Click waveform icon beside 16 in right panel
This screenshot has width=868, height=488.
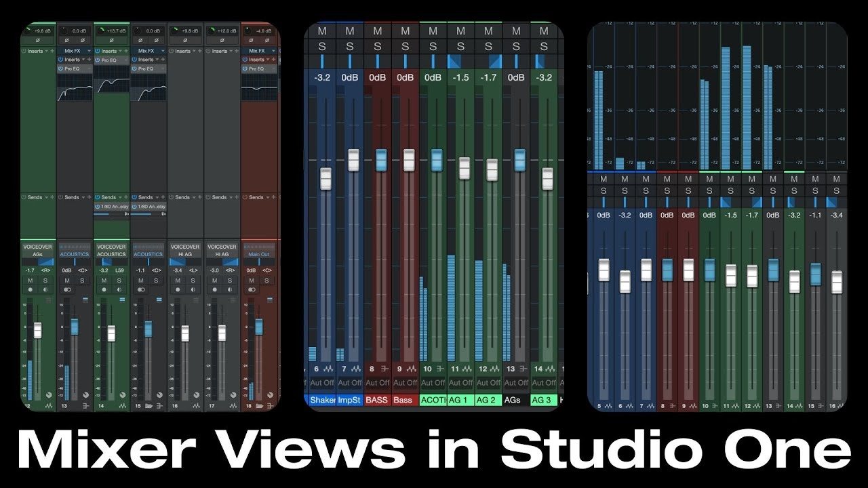[x=842, y=405]
